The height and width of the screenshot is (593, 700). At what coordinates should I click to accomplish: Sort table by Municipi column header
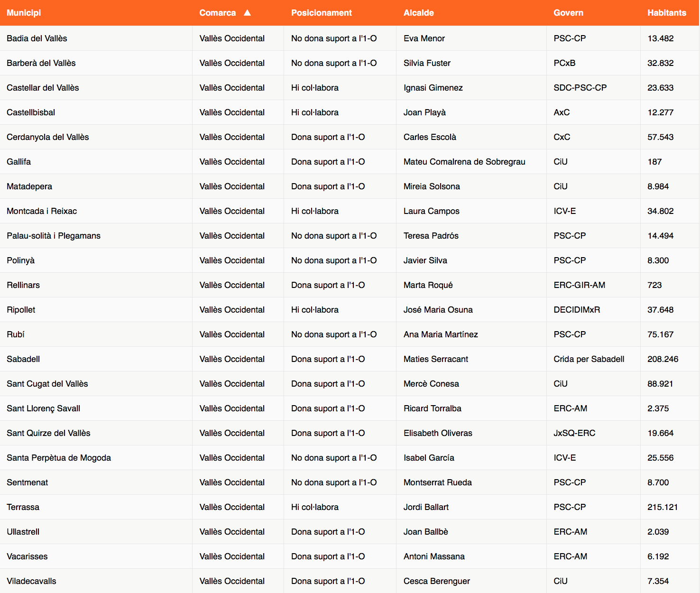pos(24,13)
